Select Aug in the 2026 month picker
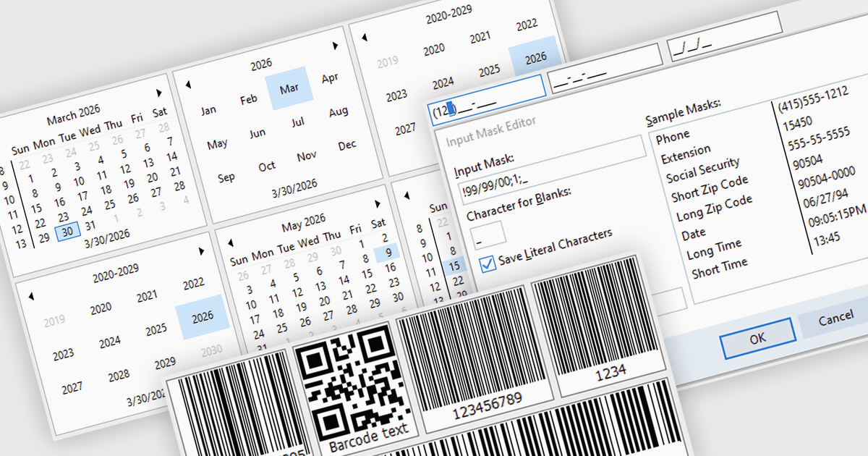The height and width of the screenshot is (456, 868). [339, 112]
